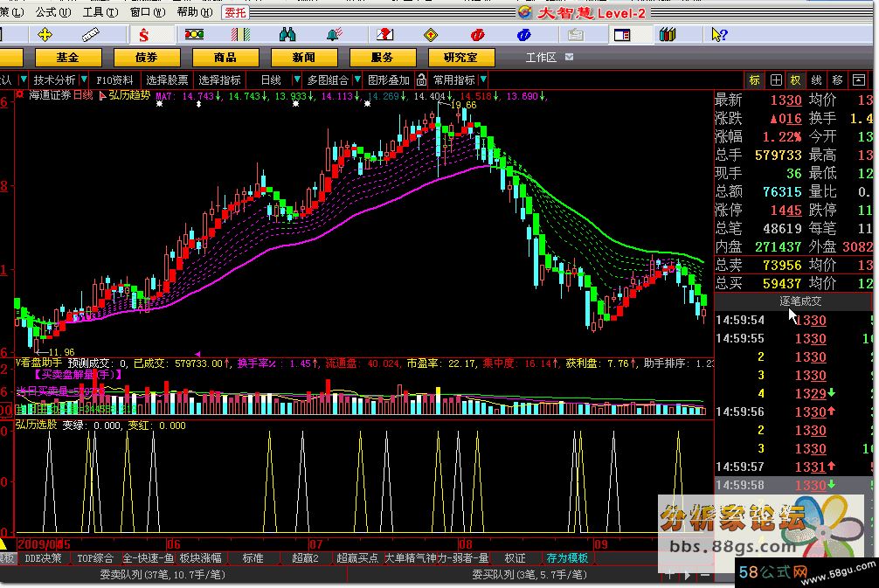Screen dimensions: 879x588
Task: Click the 基金 button
Action: [67, 58]
